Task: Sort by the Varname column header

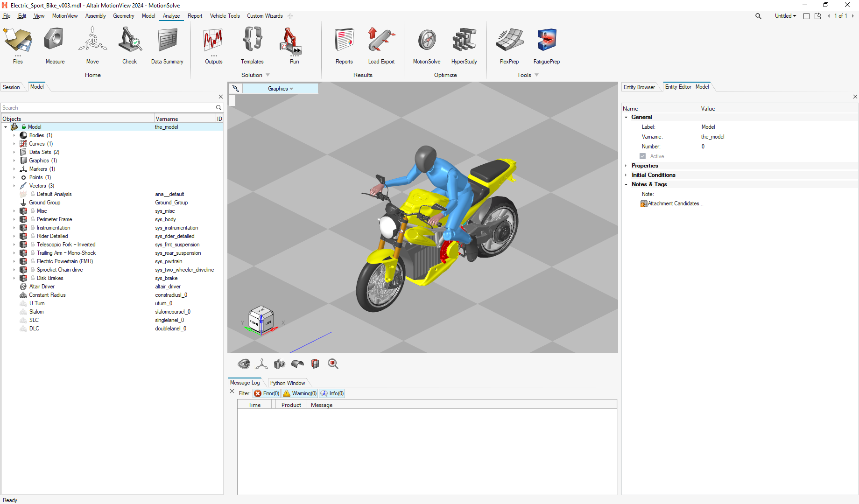Action: [x=184, y=119]
